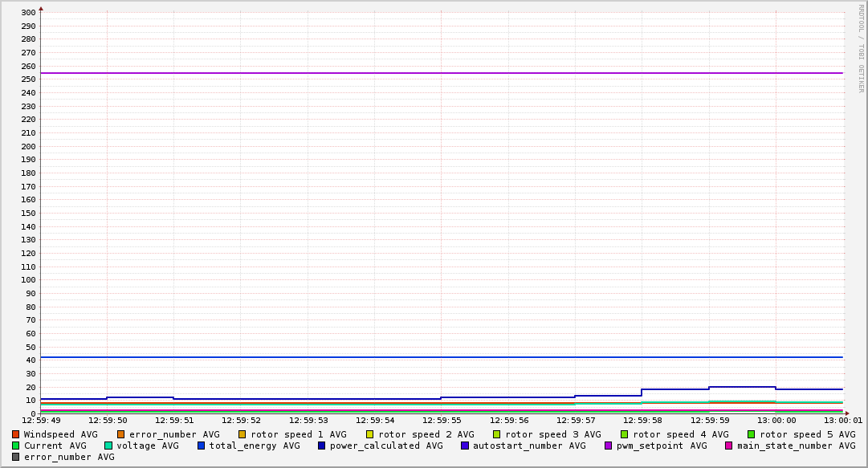
Task: Click the green Current AVG legend swatch
Action: [16, 446]
